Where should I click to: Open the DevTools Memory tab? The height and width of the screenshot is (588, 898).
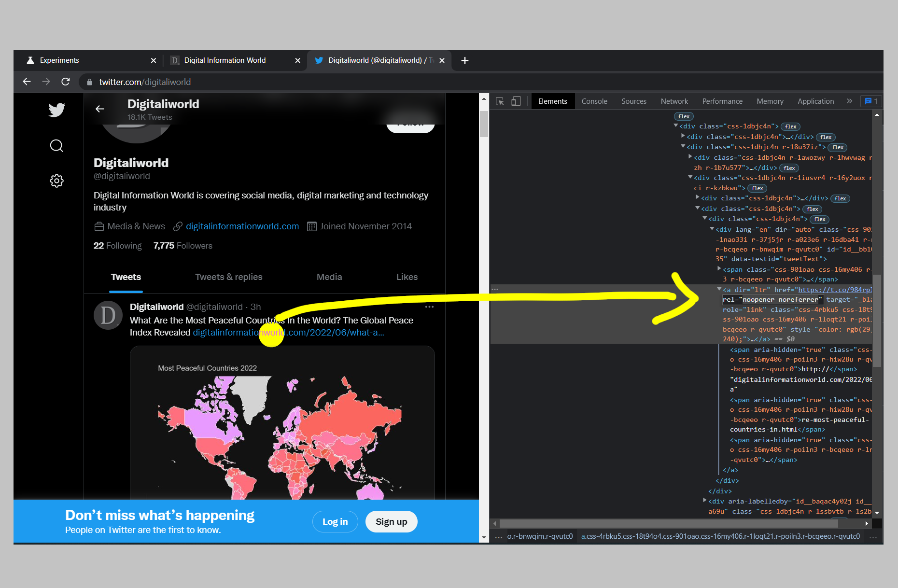(770, 101)
